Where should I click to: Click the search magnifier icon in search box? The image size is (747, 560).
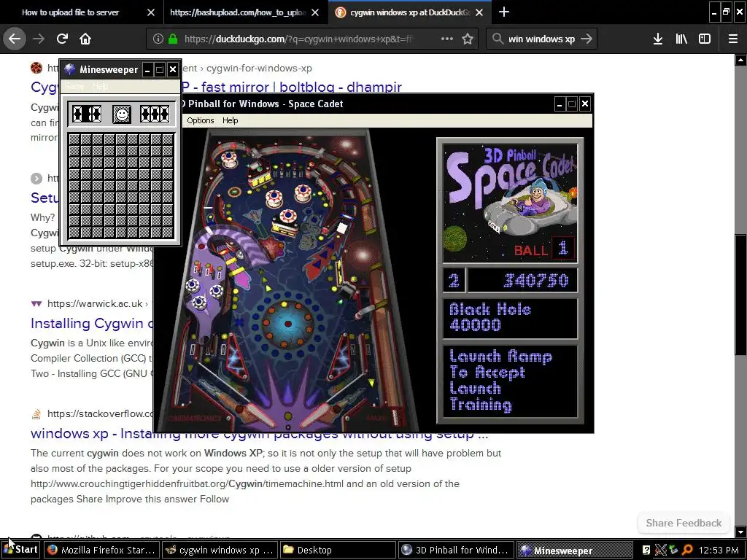coord(498,39)
